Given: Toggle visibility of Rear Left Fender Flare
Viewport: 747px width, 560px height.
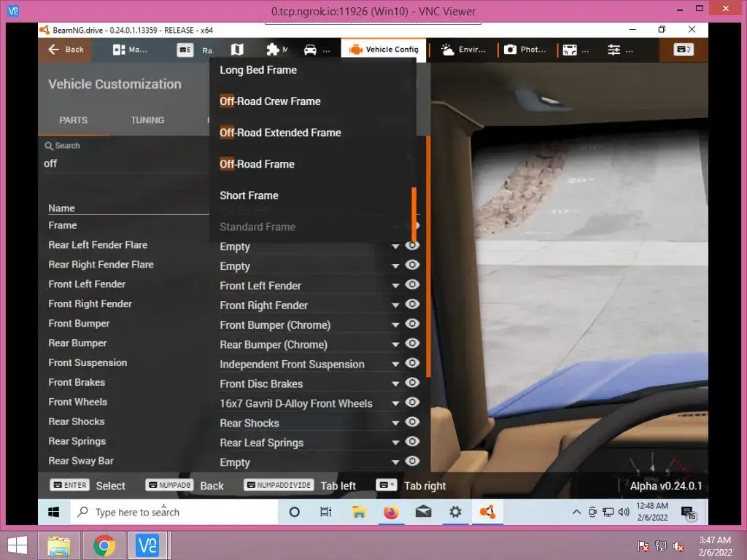Looking at the screenshot, I should tap(412, 245).
